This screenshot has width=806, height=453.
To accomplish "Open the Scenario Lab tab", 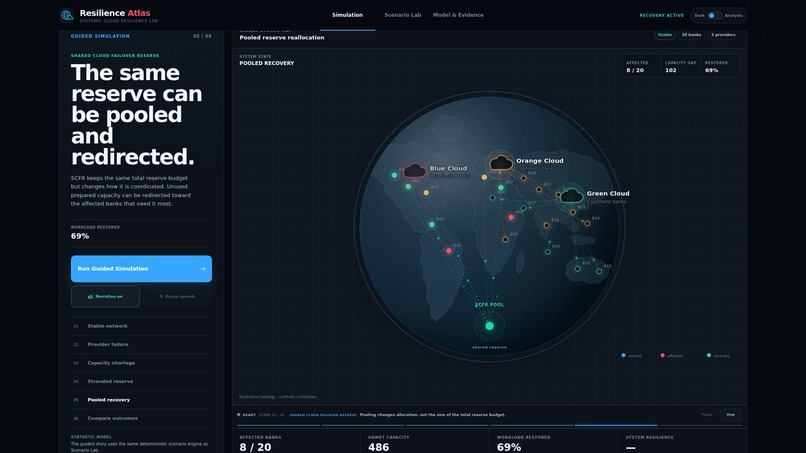I will point(402,15).
